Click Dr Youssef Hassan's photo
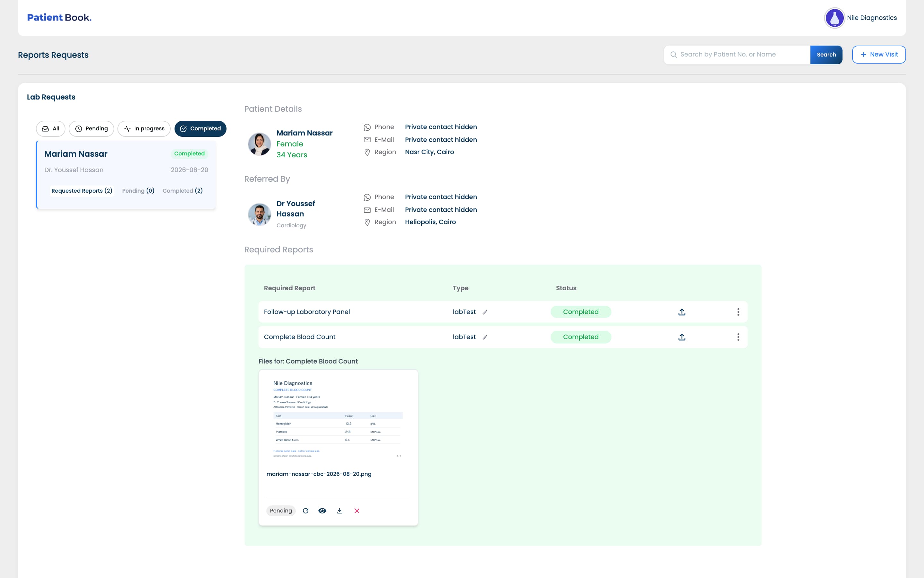This screenshot has width=924, height=578. point(259,215)
